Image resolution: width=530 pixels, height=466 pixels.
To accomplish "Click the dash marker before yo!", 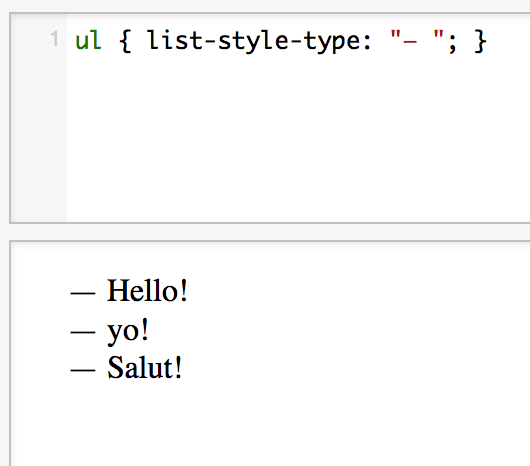I will pyautogui.click(x=83, y=332).
